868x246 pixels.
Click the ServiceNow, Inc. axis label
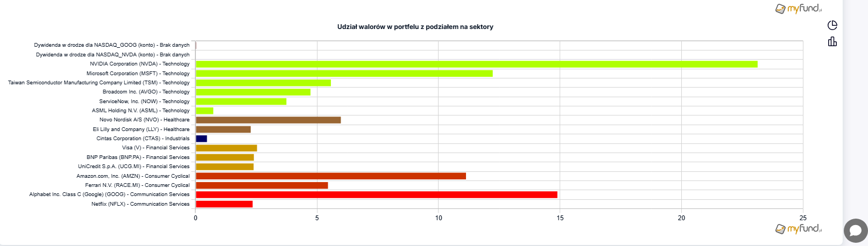tap(144, 102)
